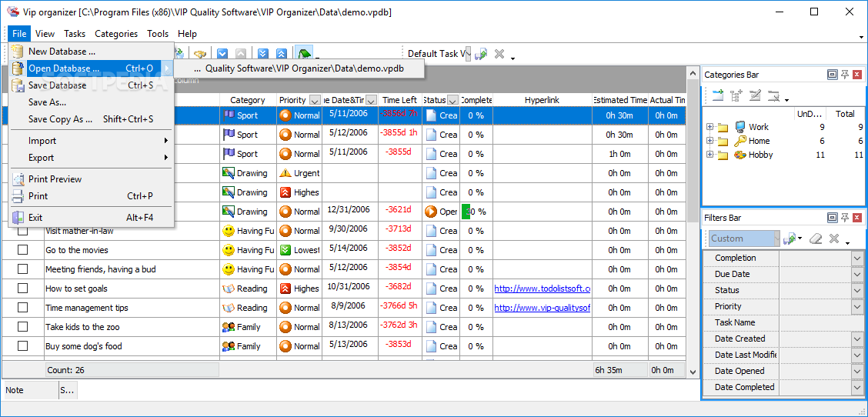Image resolution: width=868 pixels, height=417 pixels.
Task: Pin the Categories Bar panel
Action: pyautogui.click(x=845, y=75)
